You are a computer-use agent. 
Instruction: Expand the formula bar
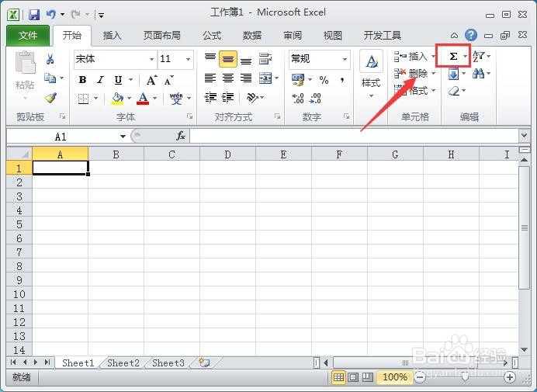coord(524,135)
